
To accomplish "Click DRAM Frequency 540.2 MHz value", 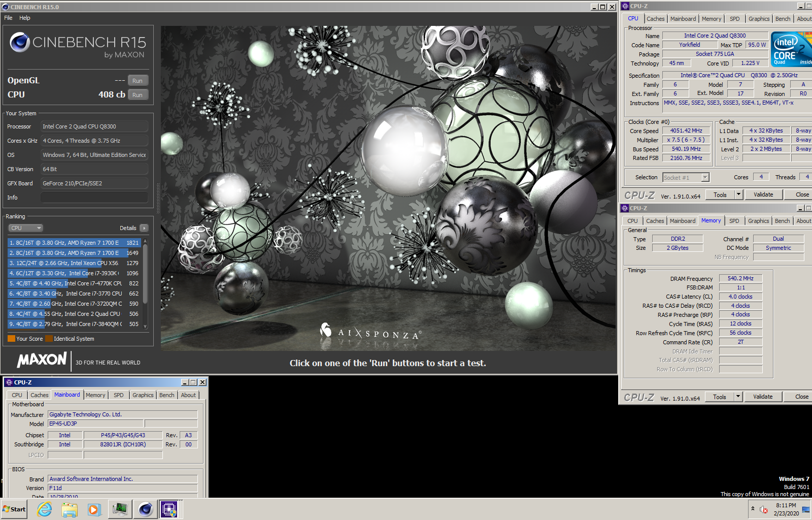I will [x=740, y=278].
